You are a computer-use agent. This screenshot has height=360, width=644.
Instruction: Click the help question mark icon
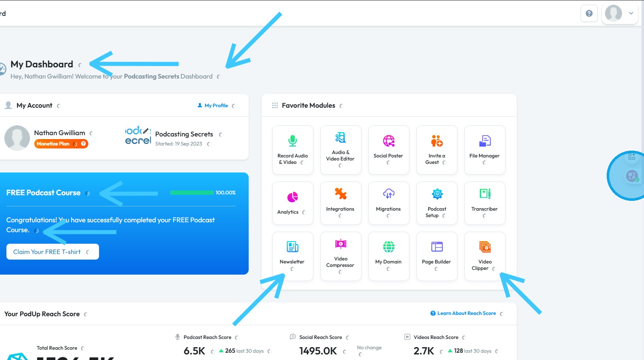589,13
